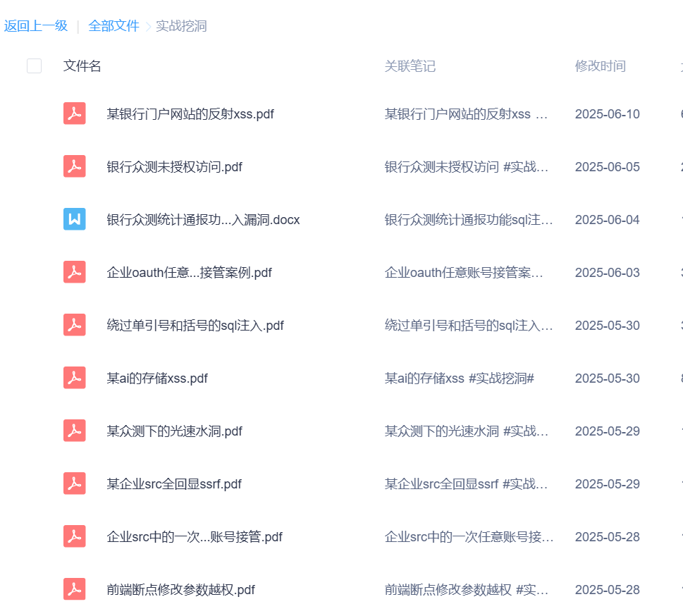Click the date 2025-06-04
Image resolution: width=683 pixels, height=616 pixels.
coord(607,220)
